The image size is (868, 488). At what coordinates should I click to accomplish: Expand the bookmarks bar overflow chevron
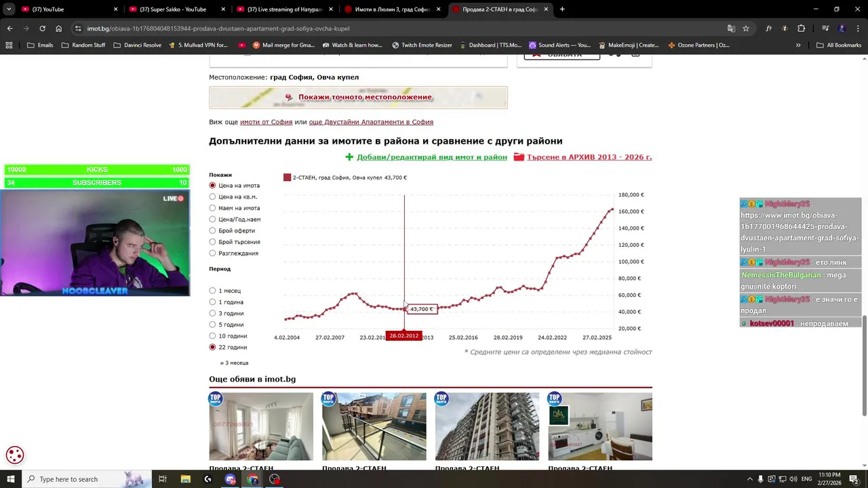coord(798,45)
